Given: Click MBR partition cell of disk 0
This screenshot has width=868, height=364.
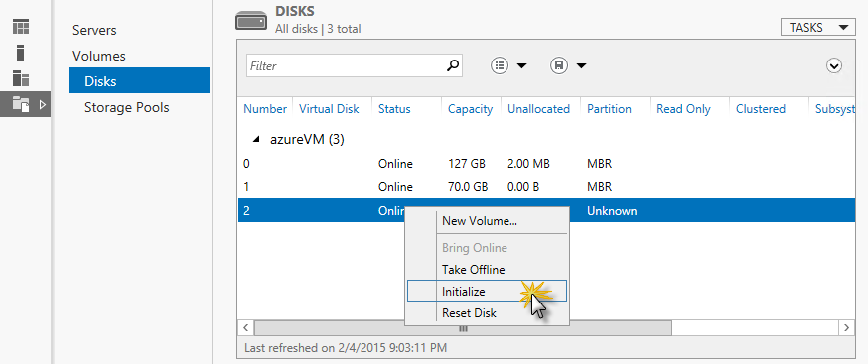Looking at the screenshot, I should [x=599, y=164].
